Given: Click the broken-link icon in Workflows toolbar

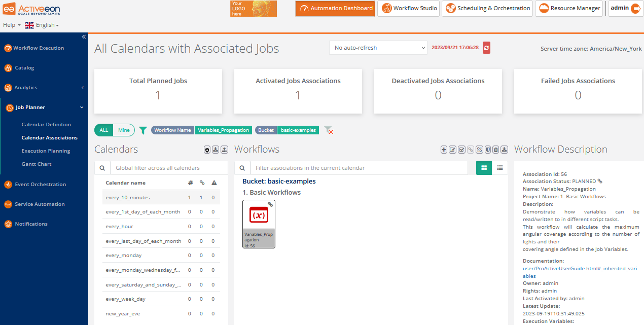Looking at the screenshot, I should pyautogui.click(x=479, y=150).
